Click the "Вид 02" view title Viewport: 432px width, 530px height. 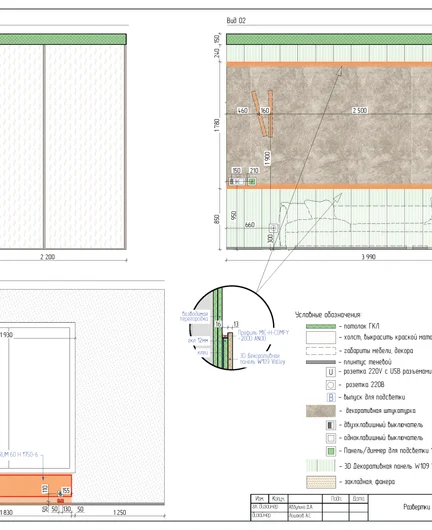[x=236, y=21]
